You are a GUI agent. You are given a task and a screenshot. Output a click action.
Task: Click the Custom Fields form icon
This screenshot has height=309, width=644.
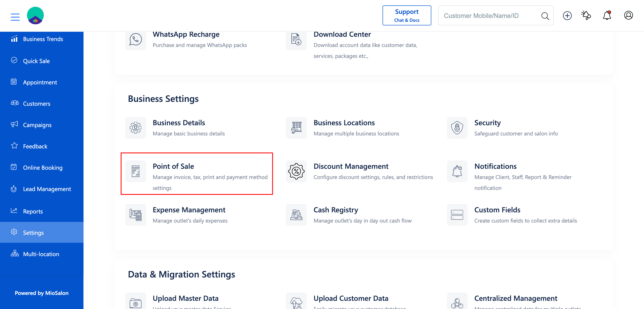[457, 215]
